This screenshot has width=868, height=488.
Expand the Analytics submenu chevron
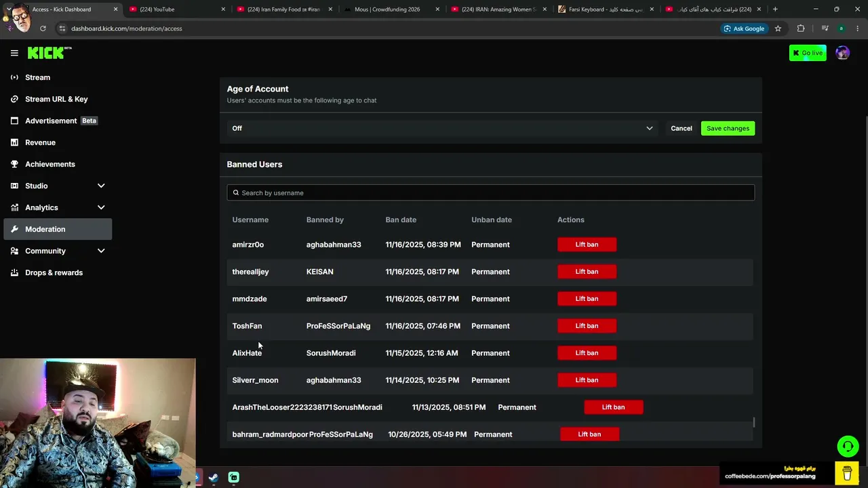pos(101,207)
